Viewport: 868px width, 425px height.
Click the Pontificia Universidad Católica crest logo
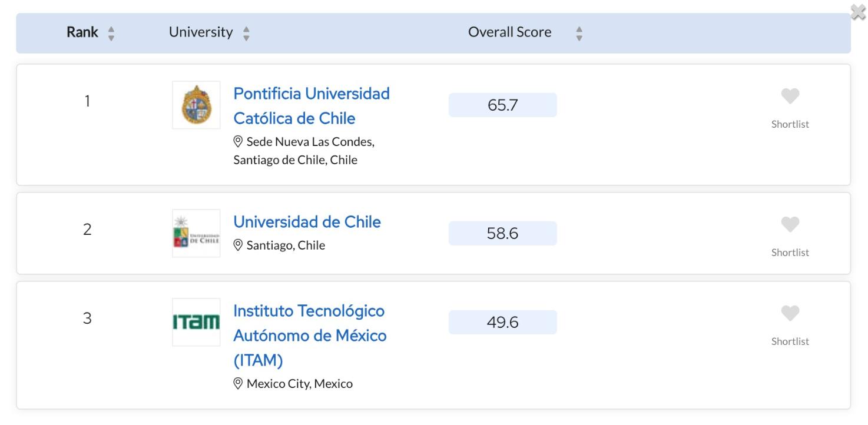196,105
